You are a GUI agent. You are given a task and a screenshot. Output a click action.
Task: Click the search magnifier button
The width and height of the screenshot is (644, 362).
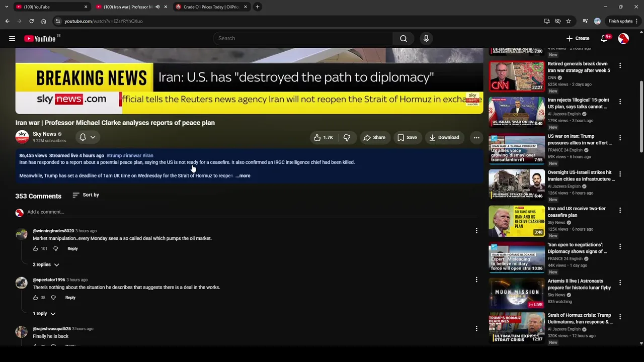404,38
